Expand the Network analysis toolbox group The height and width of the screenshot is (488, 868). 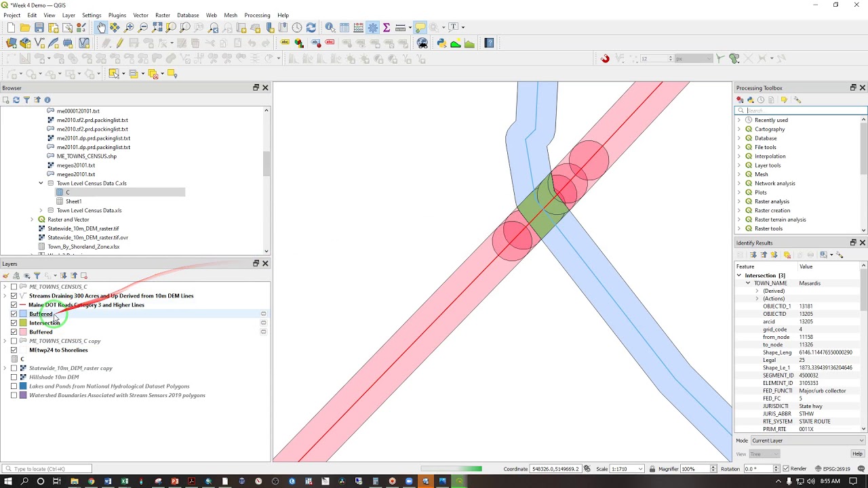click(739, 183)
